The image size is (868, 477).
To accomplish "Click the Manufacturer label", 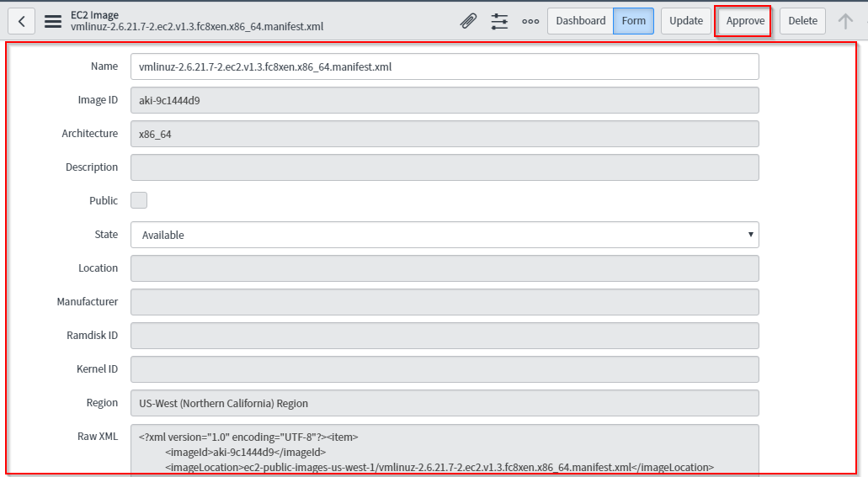I will 87,301.
